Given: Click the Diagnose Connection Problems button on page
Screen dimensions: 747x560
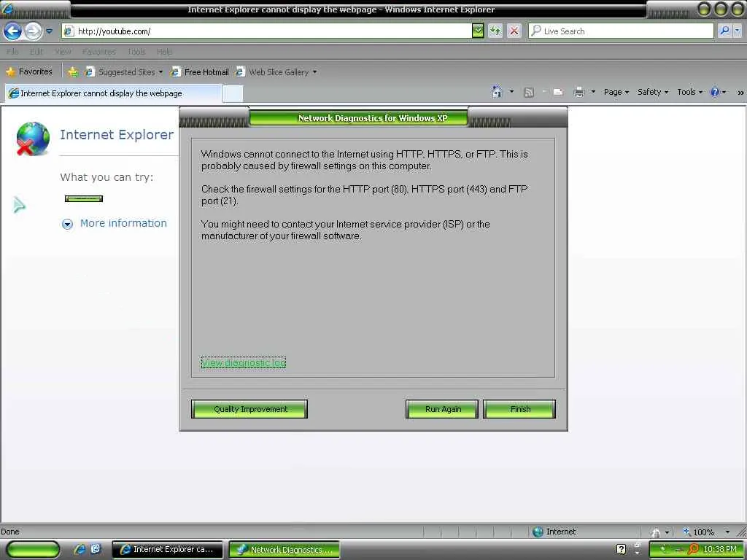Looking at the screenshot, I should point(84,198).
